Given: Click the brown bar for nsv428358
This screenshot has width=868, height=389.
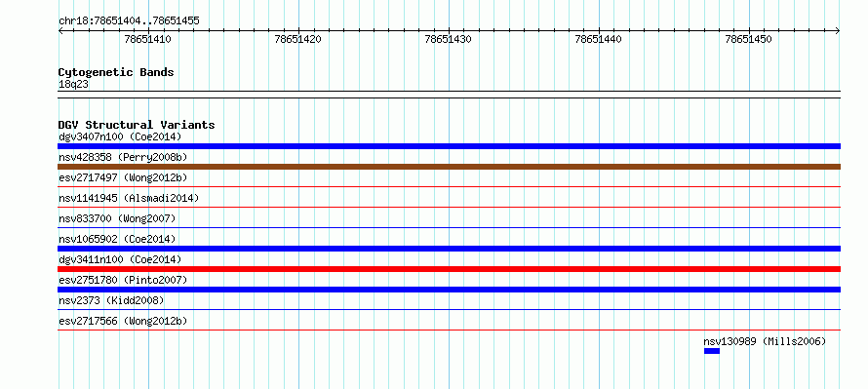Looking at the screenshot, I should point(449,167).
